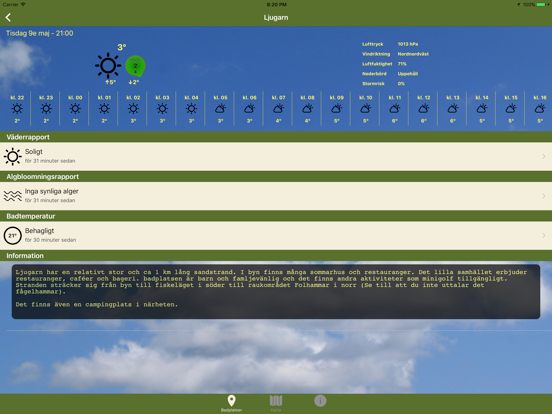
Task: Tap the 21° bathing temperature circle
Action: click(13, 236)
